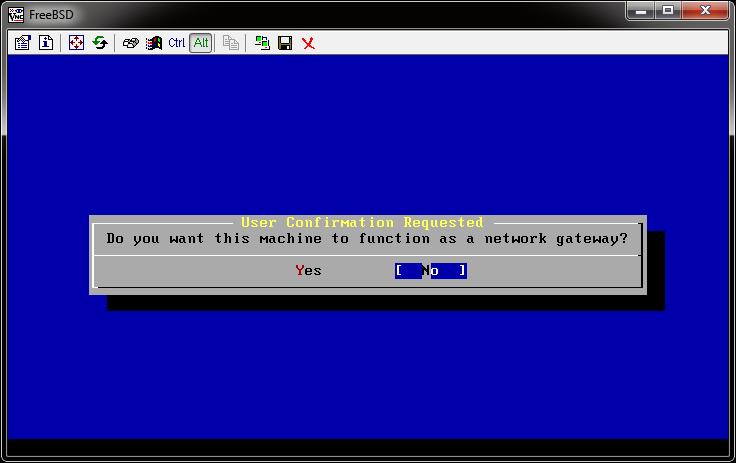Click the file transfer icon

click(x=231, y=43)
